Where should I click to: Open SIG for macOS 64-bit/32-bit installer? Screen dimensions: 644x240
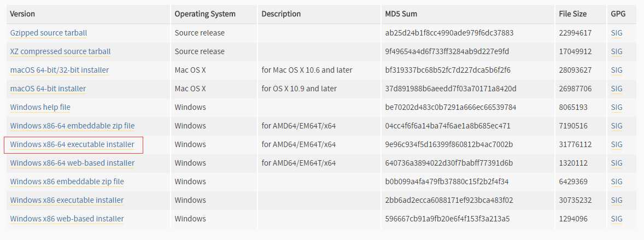(x=617, y=70)
